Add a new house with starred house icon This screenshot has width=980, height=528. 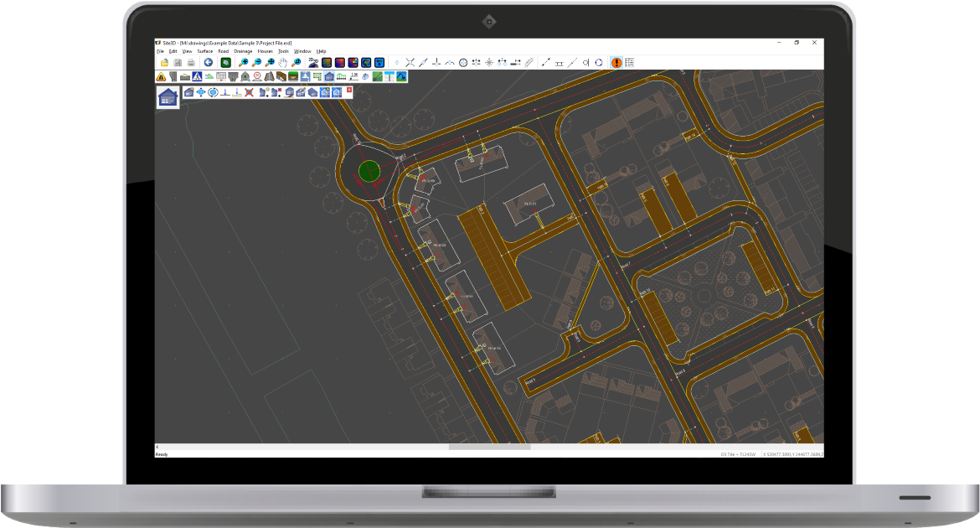pos(188,92)
